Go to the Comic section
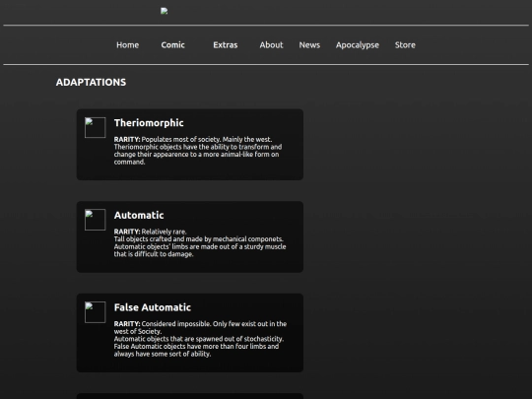Screen dimensions: 532x399 (173, 45)
